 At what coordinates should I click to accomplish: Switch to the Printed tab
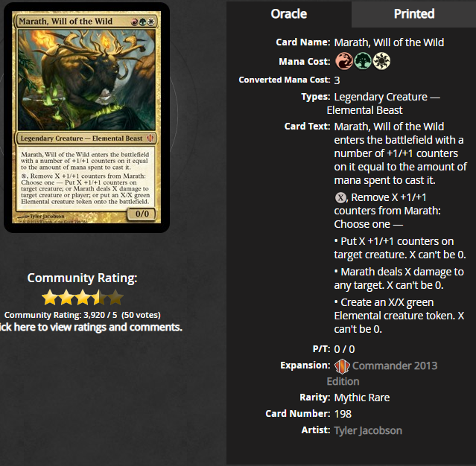pyautogui.click(x=413, y=14)
